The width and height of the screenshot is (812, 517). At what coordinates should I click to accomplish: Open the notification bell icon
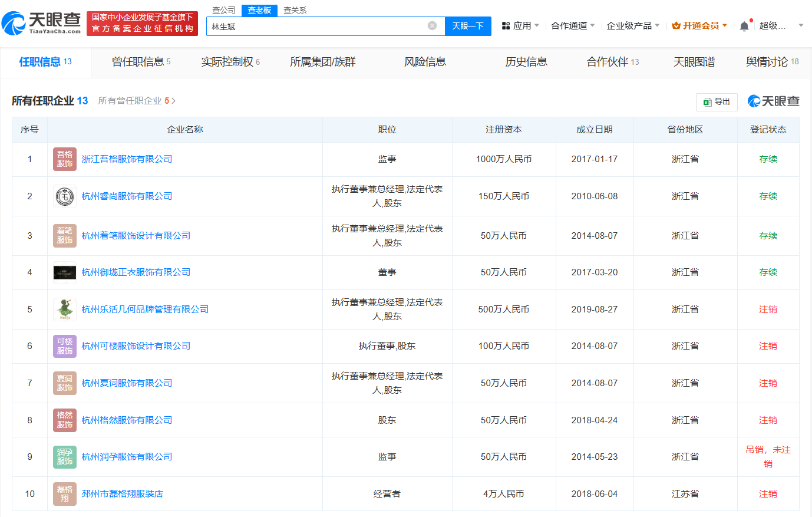pos(744,25)
